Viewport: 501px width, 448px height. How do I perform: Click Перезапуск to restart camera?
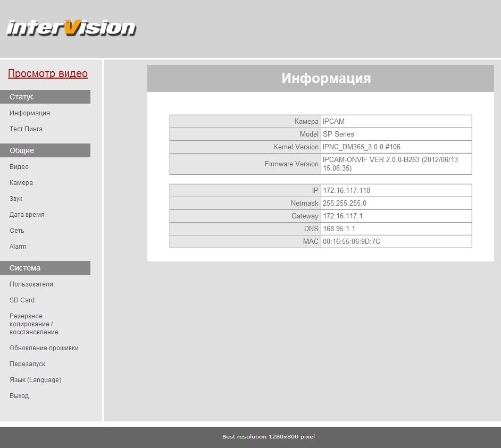click(28, 364)
